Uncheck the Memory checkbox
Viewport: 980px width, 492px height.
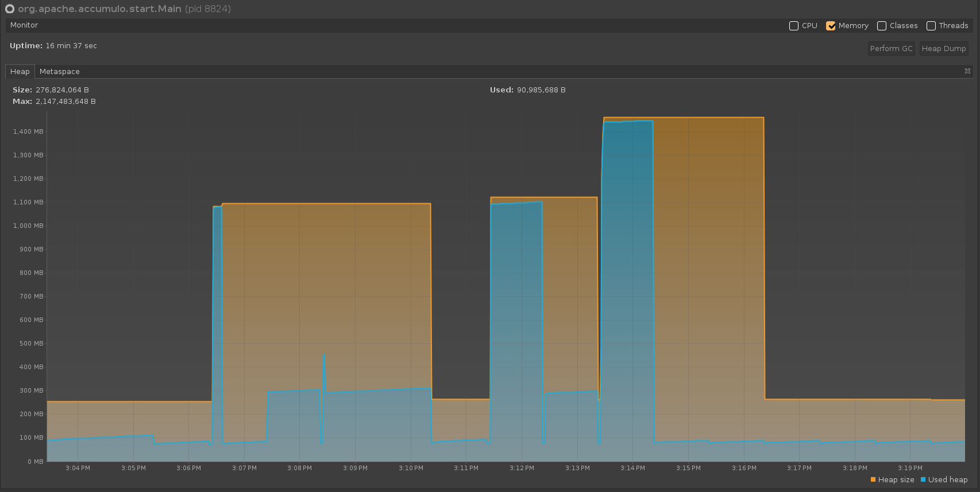pyautogui.click(x=831, y=26)
